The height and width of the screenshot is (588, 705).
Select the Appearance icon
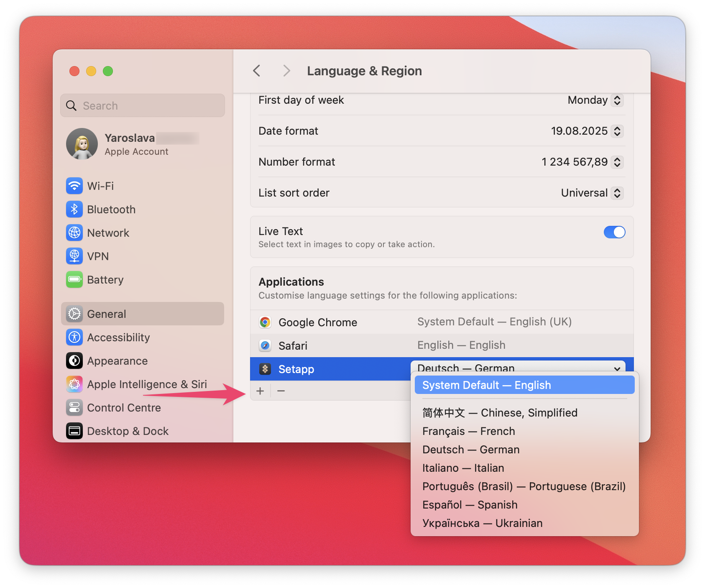click(74, 360)
